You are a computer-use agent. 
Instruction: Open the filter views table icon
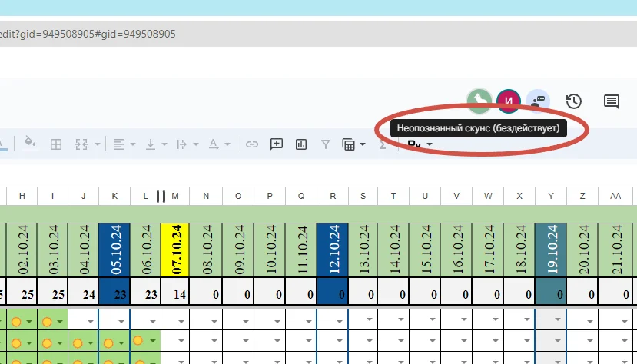click(349, 144)
